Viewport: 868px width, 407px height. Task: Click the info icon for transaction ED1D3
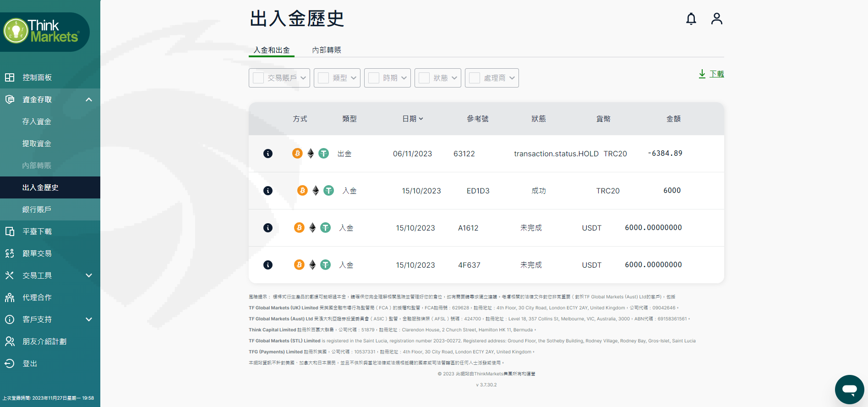point(268,191)
